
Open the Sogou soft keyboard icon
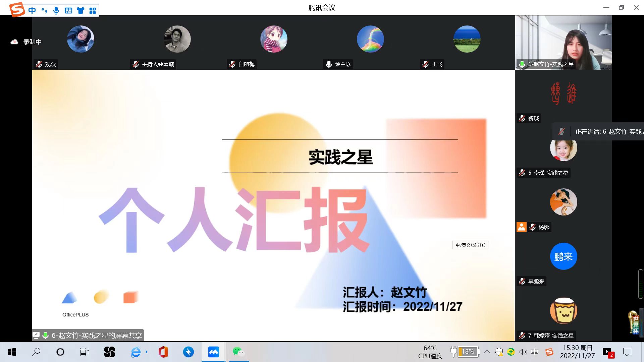(68, 11)
